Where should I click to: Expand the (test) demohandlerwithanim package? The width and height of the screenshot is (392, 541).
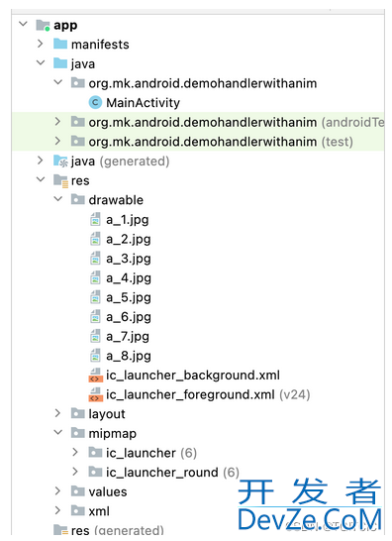(x=57, y=141)
